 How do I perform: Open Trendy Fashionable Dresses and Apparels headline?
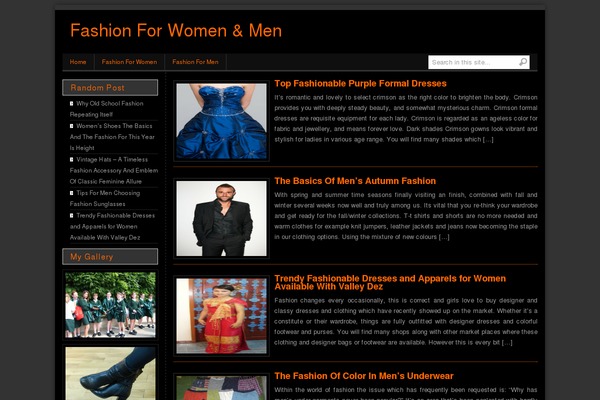pos(390,282)
